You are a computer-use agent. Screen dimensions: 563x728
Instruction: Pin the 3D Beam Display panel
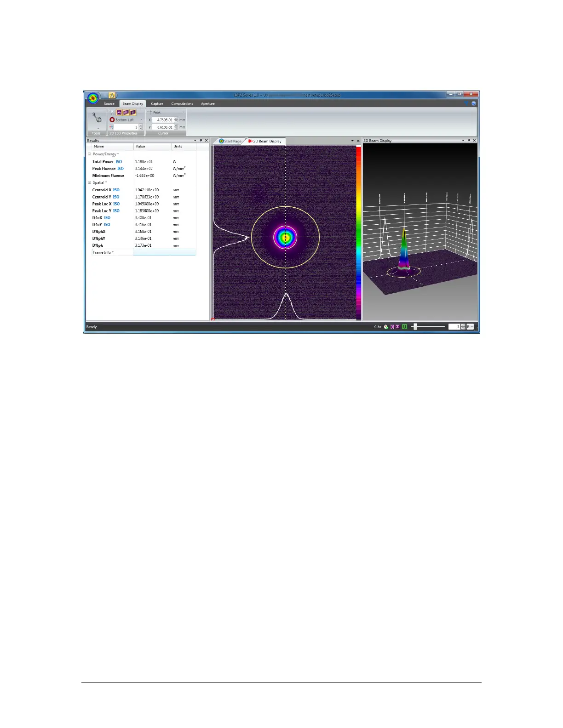(469, 141)
